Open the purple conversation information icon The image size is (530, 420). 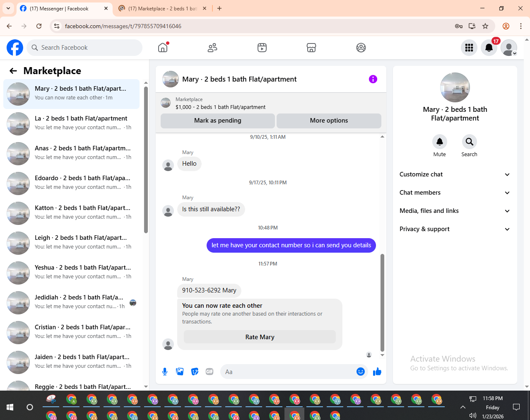[373, 79]
